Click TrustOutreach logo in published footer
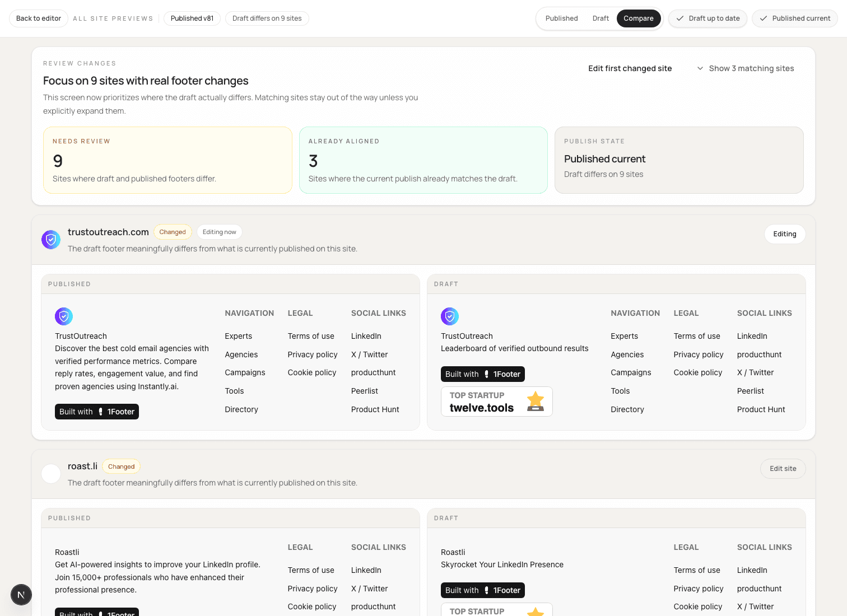This screenshot has width=847, height=616. (64, 316)
